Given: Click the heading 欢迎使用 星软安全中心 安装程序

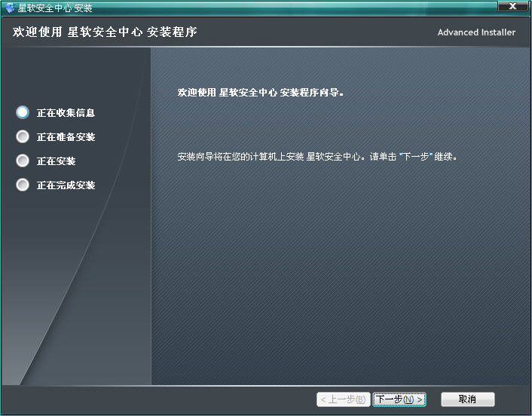Looking at the screenshot, I should 105,32.
